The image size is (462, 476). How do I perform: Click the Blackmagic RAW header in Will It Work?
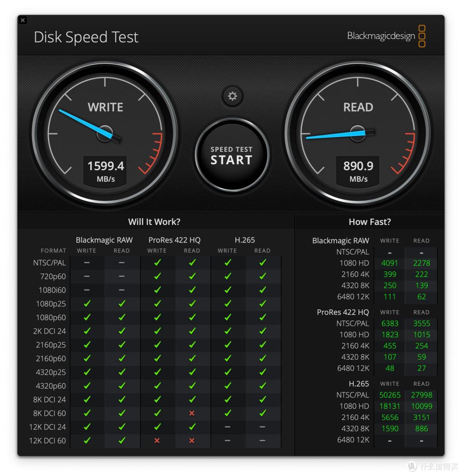pyautogui.click(x=104, y=240)
